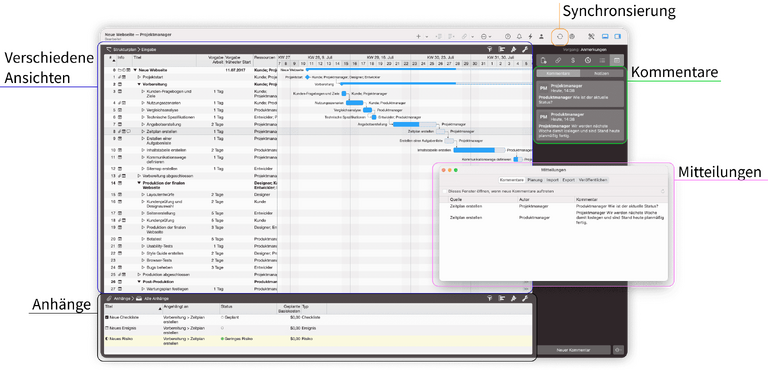
Task: Select the list inspector tab icon
Action: click(x=602, y=60)
